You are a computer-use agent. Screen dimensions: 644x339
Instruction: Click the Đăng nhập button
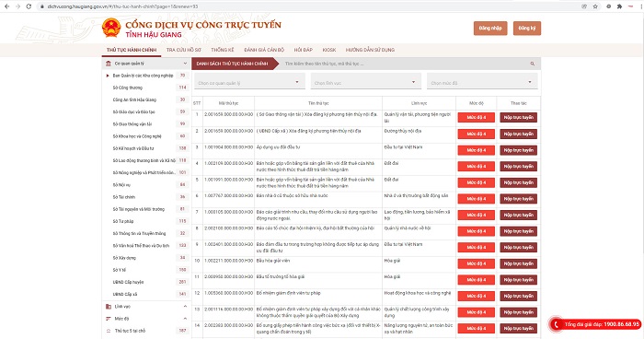coord(490,28)
